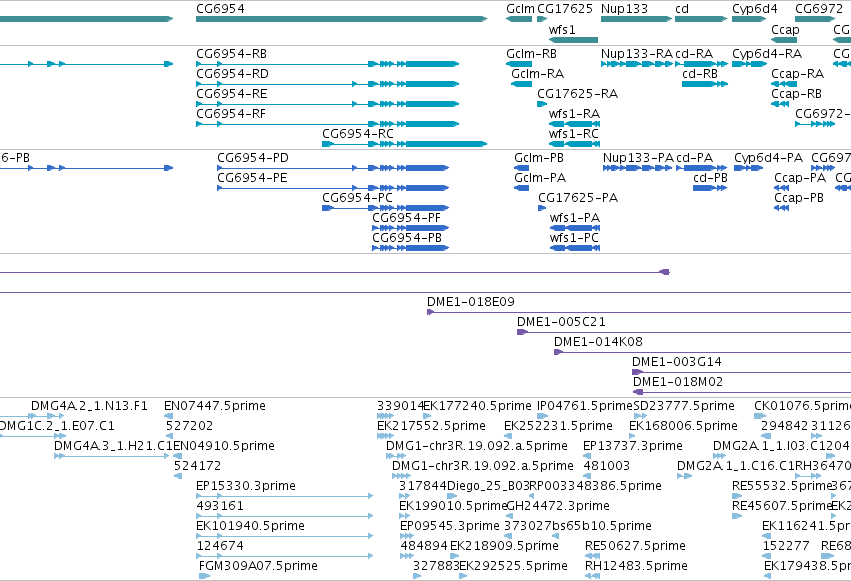Screen dimensions: 851x581
Task: Click protein CG6954-PD
Action: (x=333, y=168)
